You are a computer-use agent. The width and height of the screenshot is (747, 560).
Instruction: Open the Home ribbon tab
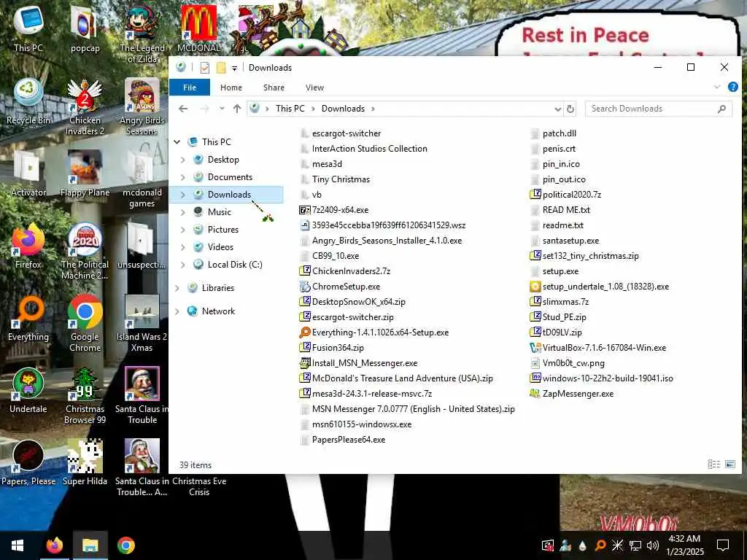[231, 87]
